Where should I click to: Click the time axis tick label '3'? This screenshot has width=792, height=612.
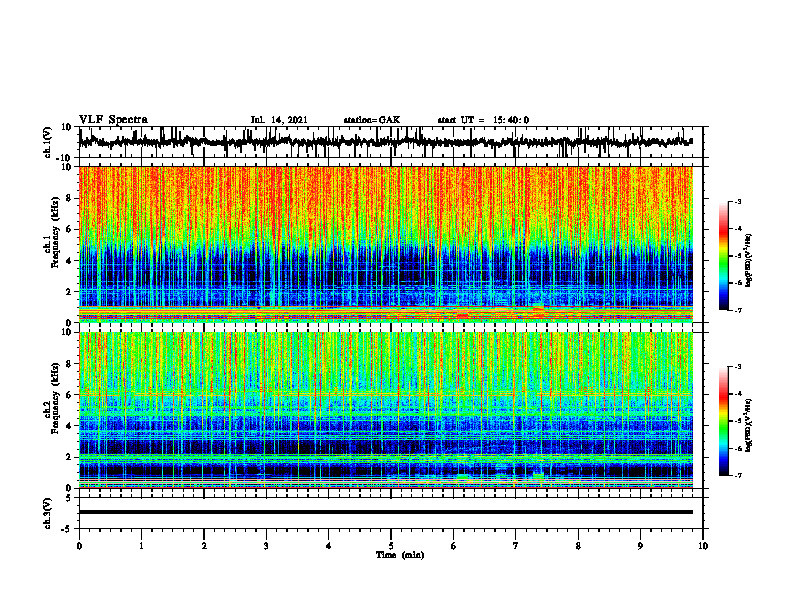pyautogui.click(x=266, y=546)
